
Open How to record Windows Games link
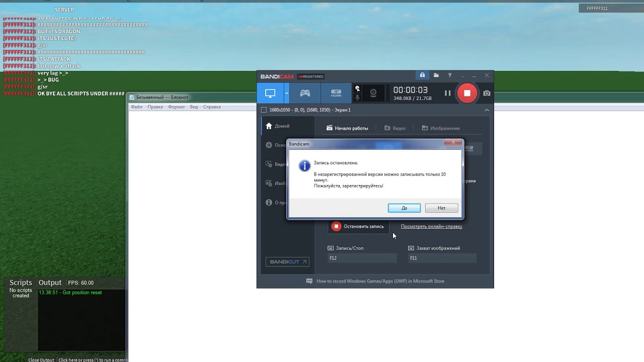pos(380,281)
